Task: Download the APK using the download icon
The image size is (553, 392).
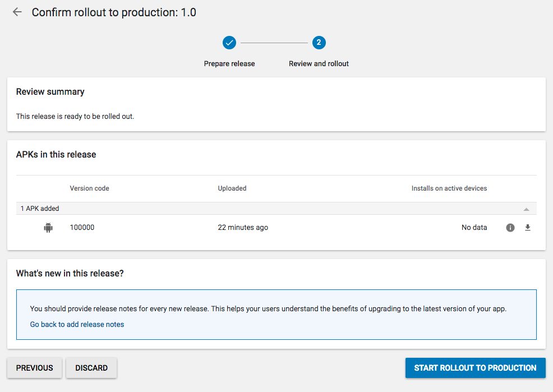Action: click(x=527, y=228)
